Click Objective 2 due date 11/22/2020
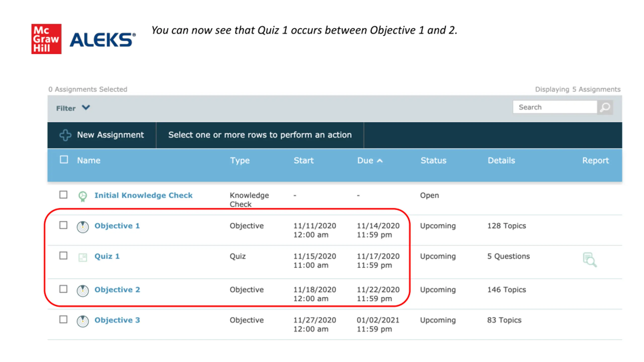 (378, 290)
